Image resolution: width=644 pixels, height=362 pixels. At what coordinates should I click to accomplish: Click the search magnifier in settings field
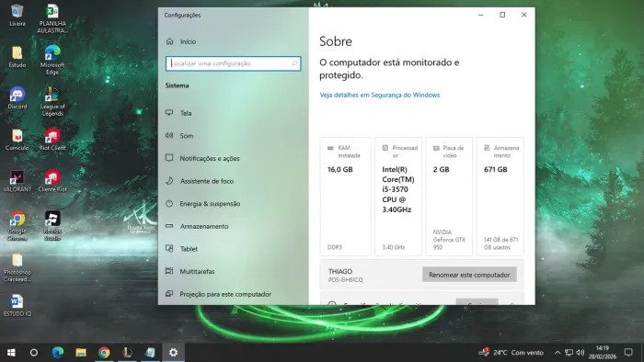coord(294,63)
